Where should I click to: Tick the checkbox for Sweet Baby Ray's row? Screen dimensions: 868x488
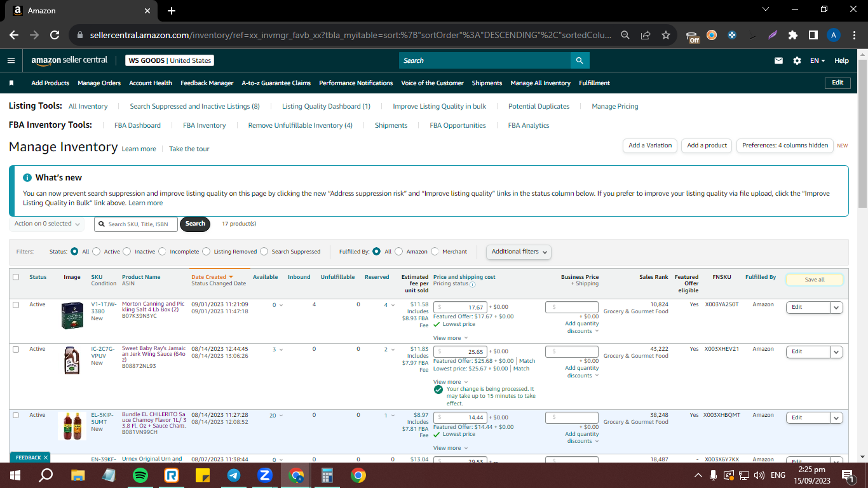pos(16,349)
